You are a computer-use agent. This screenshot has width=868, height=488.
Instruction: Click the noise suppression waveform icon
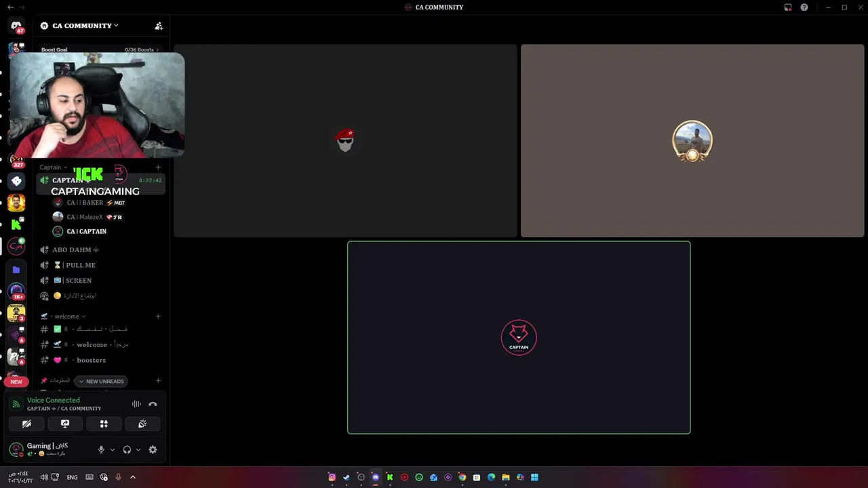(x=136, y=404)
